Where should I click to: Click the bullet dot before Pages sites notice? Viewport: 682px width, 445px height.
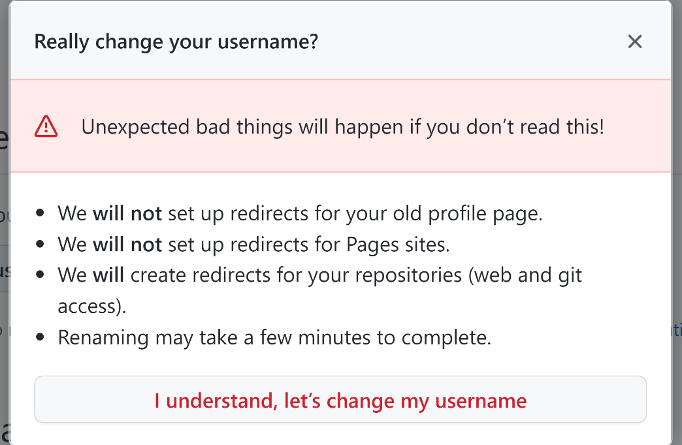40,244
